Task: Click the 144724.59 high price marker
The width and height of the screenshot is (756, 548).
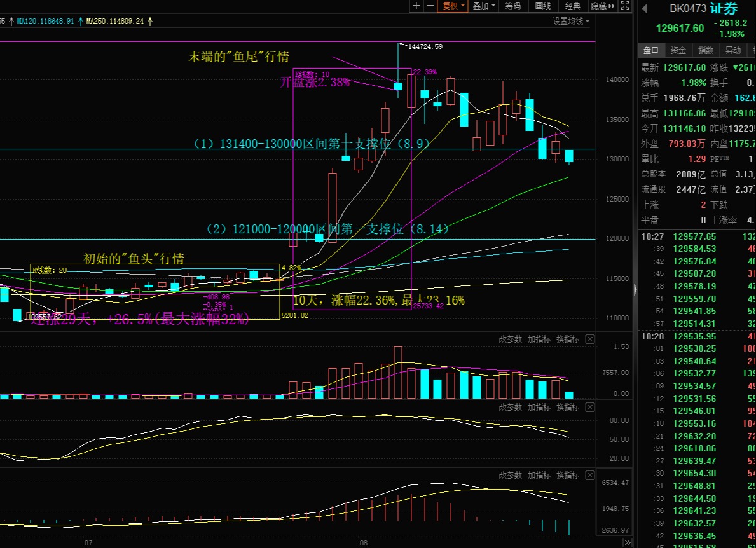Action: tap(425, 47)
